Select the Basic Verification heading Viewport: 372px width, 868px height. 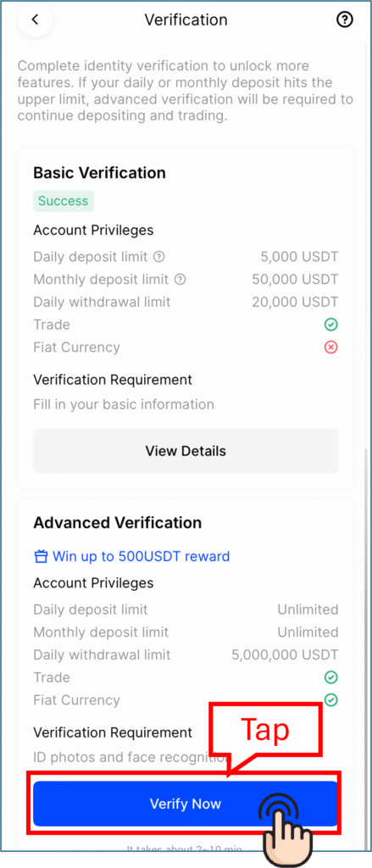pyautogui.click(x=100, y=173)
